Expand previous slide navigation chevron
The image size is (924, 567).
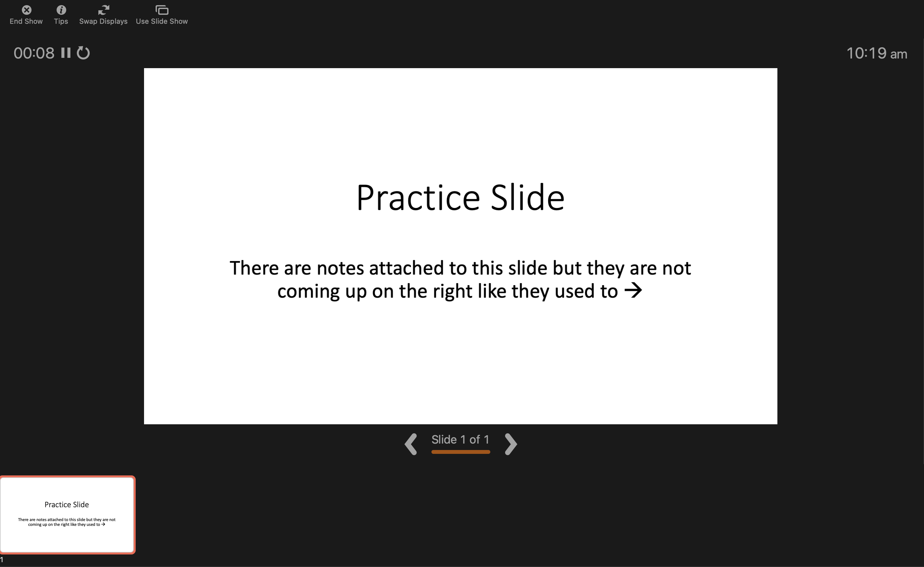pyautogui.click(x=411, y=444)
